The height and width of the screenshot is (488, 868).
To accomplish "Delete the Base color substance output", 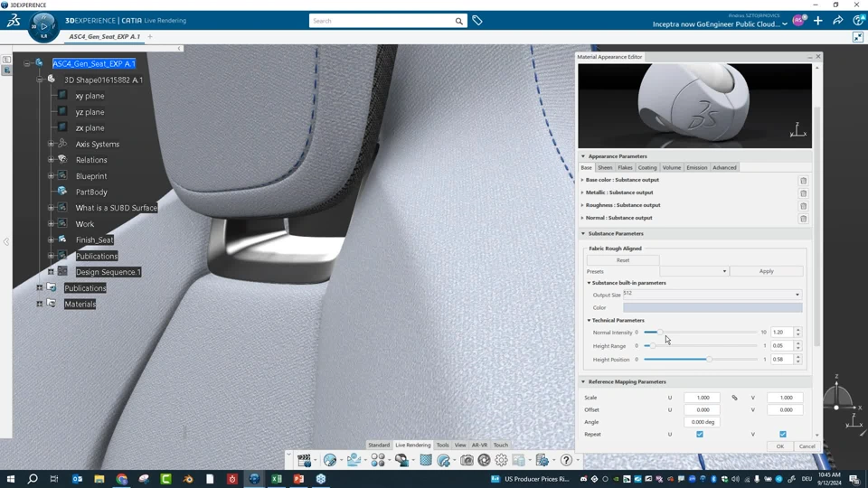I will pos(803,181).
